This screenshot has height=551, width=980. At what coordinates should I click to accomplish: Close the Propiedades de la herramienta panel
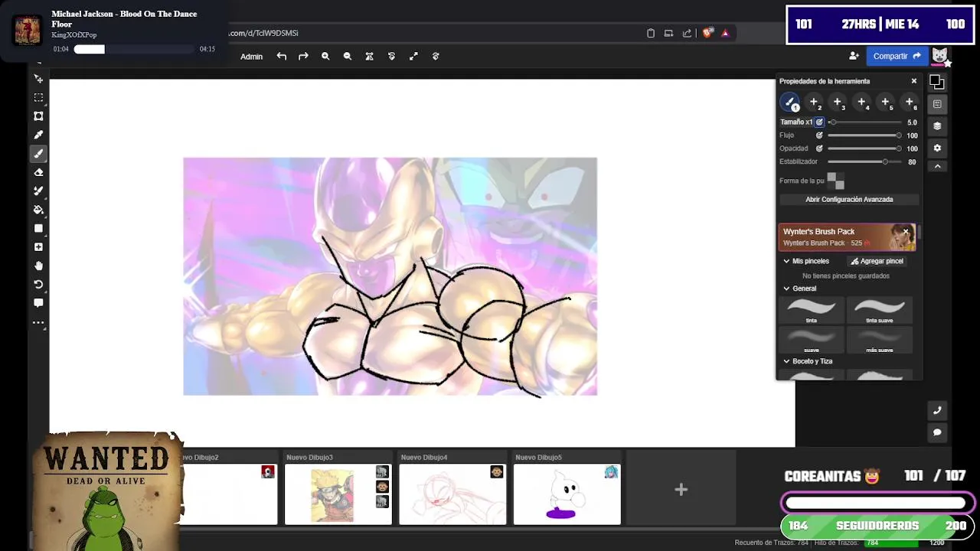click(913, 81)
